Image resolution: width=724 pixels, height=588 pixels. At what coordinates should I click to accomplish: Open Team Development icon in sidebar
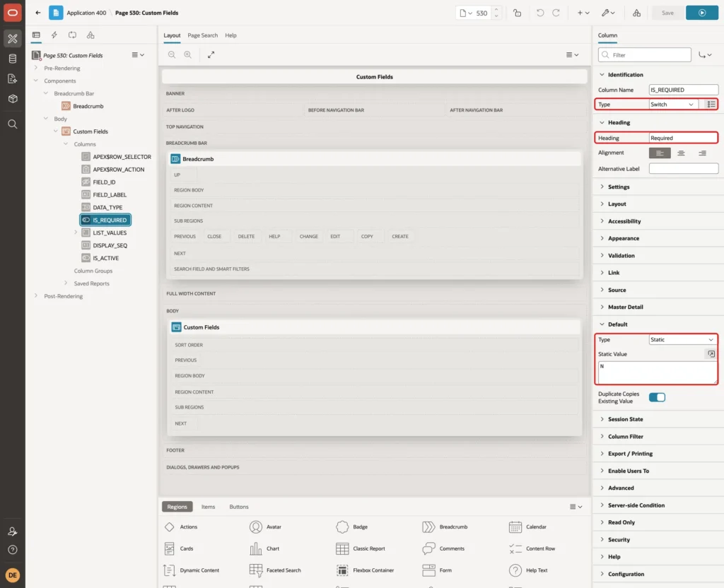tap(13, 79)
